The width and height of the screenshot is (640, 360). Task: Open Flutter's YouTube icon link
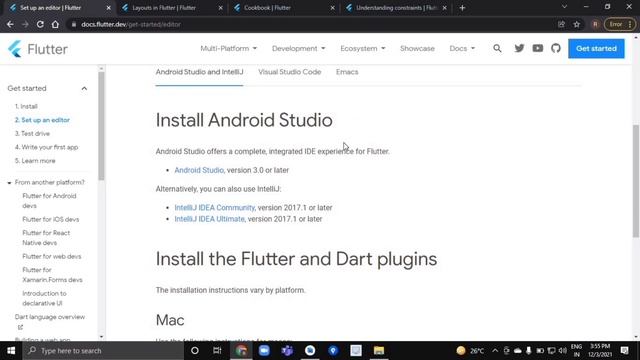[x=538, y=48]
